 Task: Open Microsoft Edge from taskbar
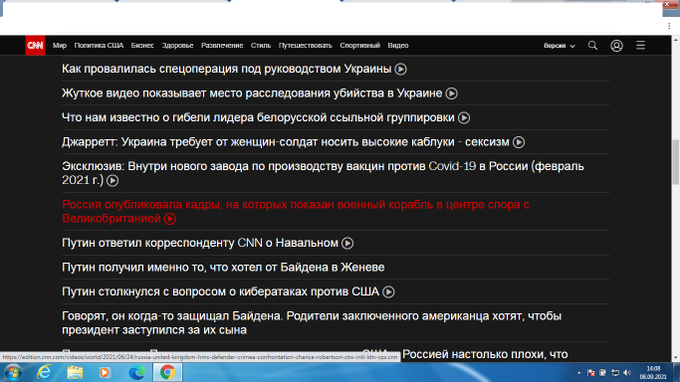pyautogui.click(x=136, y=372)
